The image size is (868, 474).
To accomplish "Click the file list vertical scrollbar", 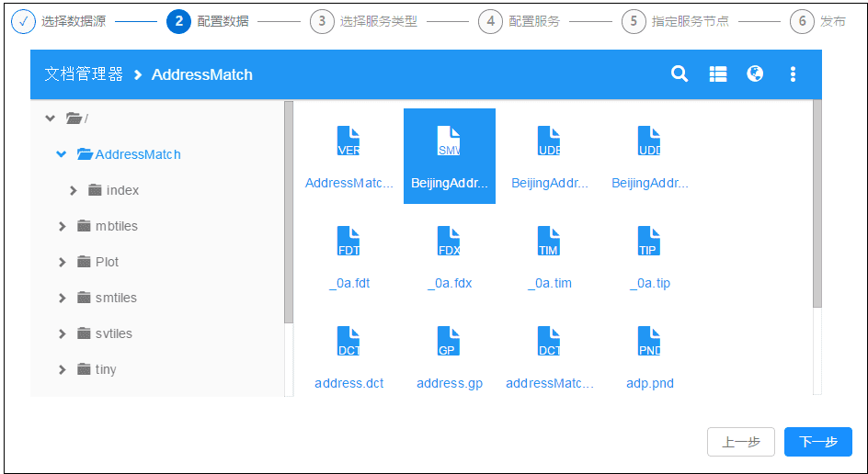I will (x=817, y=204).
